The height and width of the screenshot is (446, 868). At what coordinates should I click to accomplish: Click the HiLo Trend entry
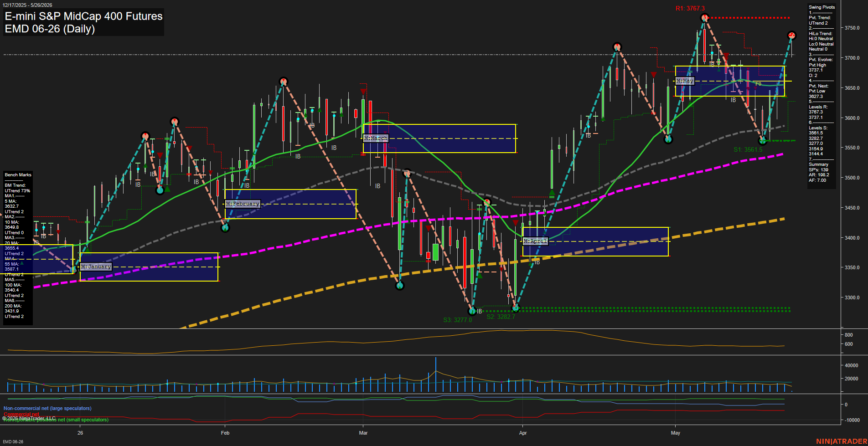pos(821,34)
